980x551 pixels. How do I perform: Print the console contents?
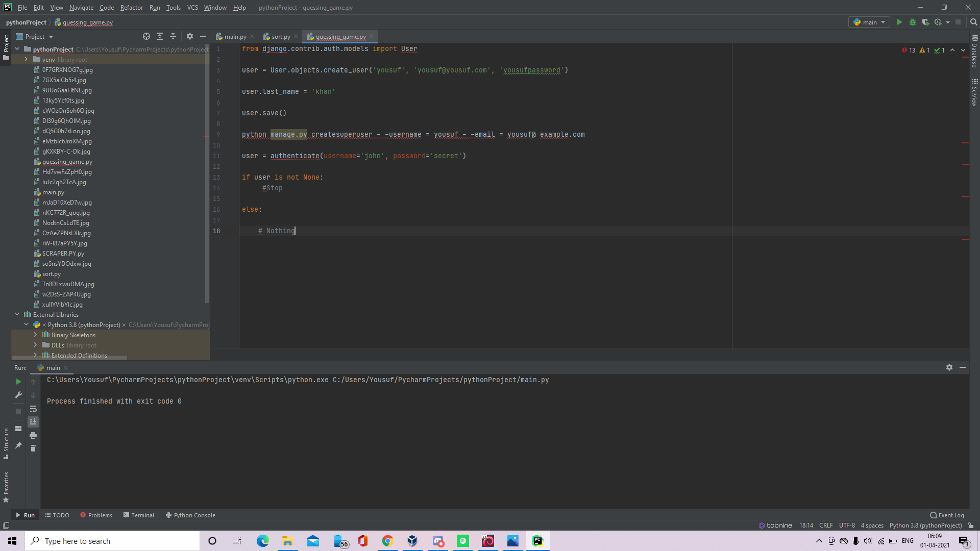click(33, 435)
